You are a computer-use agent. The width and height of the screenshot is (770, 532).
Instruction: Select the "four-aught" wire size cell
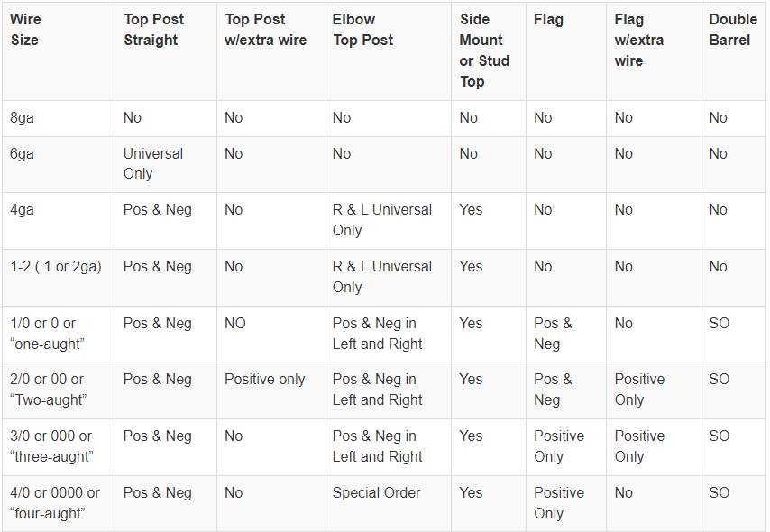(55, 502)
